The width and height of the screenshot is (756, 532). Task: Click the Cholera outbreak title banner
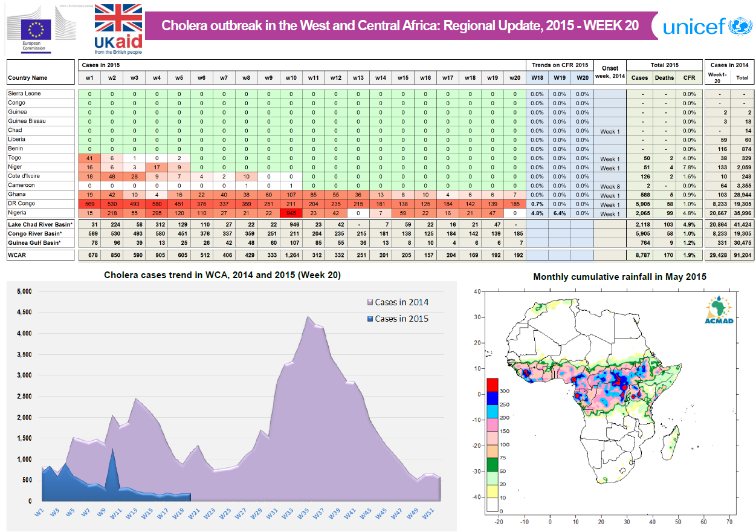pos(400,26)
